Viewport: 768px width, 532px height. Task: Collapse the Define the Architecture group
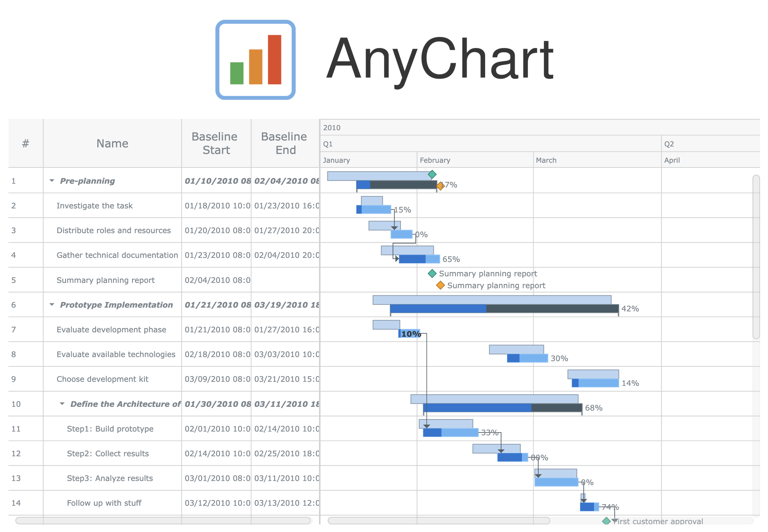point(62,403)
